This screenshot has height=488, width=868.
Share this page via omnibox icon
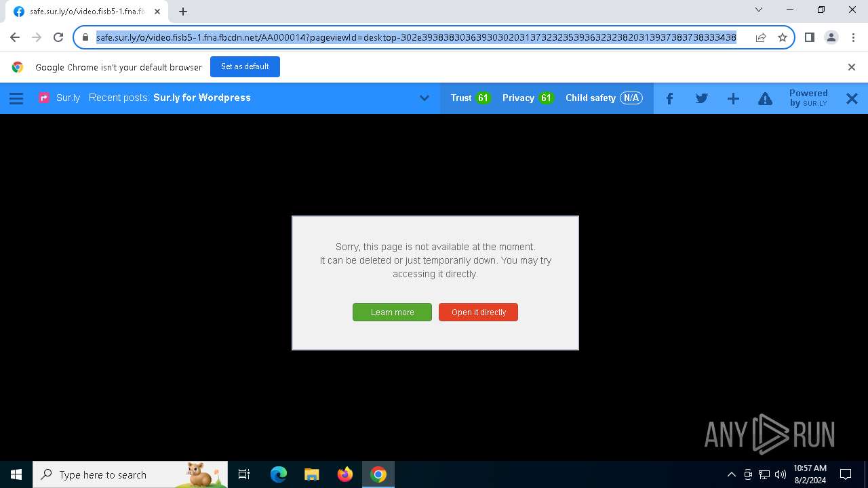761,37
